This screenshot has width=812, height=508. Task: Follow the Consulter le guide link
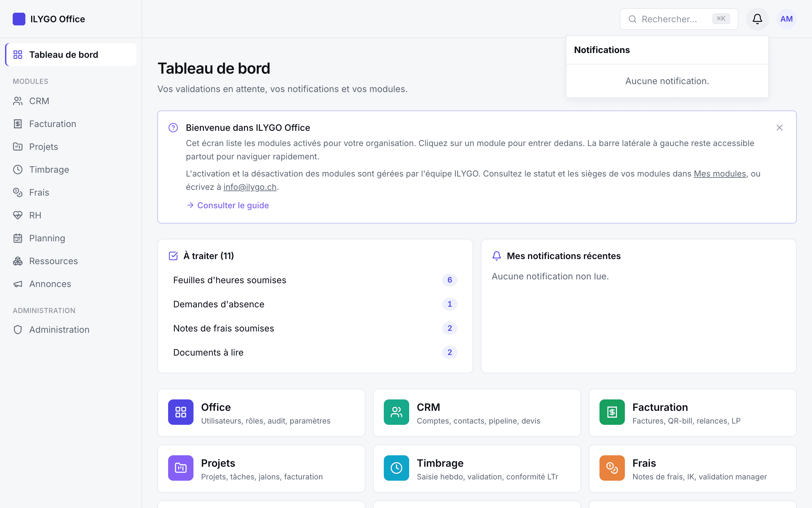tap(228, 205)
